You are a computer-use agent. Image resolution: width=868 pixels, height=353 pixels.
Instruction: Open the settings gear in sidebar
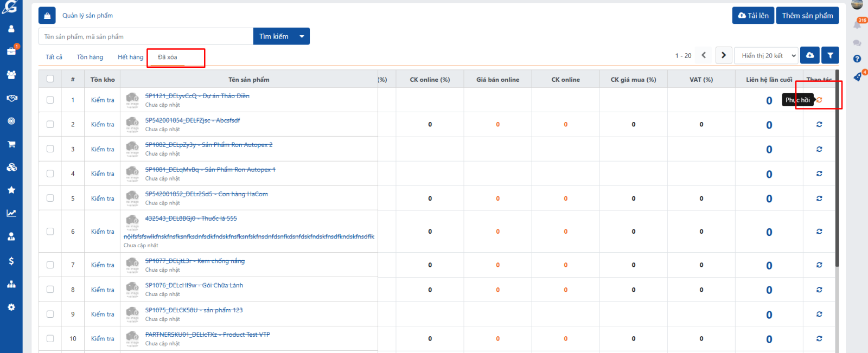[11, 307]
